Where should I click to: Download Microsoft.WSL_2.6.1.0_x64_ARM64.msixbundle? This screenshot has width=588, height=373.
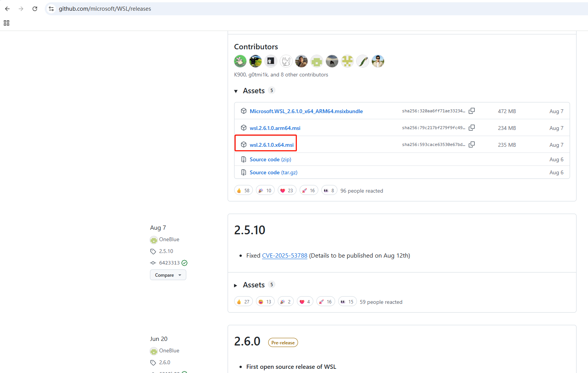point(306,111)
